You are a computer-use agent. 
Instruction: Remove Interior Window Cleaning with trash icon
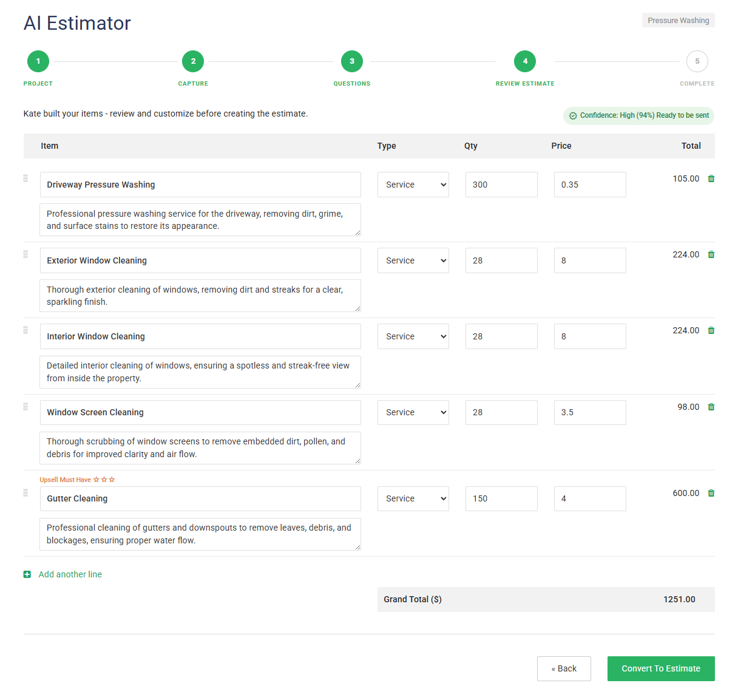pyautogui.click(x=711, y=330)
